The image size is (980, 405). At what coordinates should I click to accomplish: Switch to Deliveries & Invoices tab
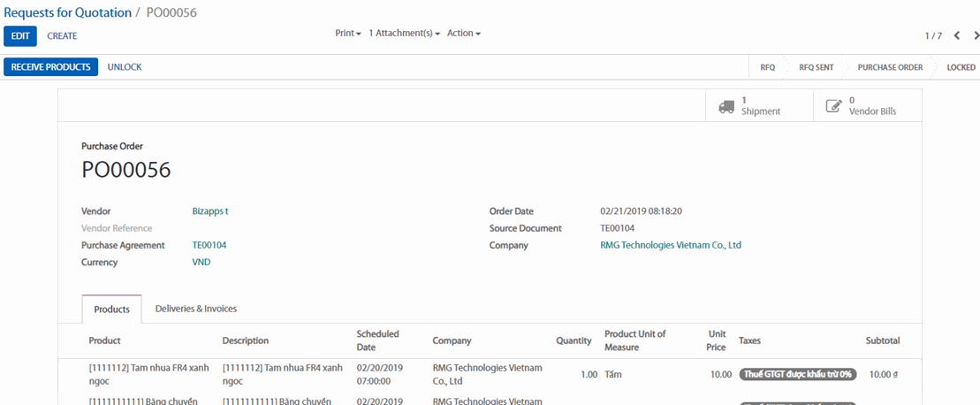coord(195,309)
